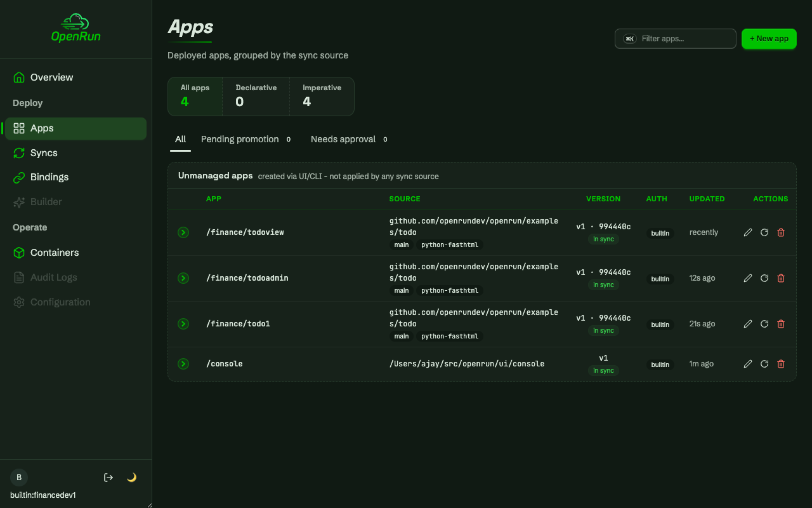
Task: Expand the /finance/todo1 row
Action: pos(183,324)
